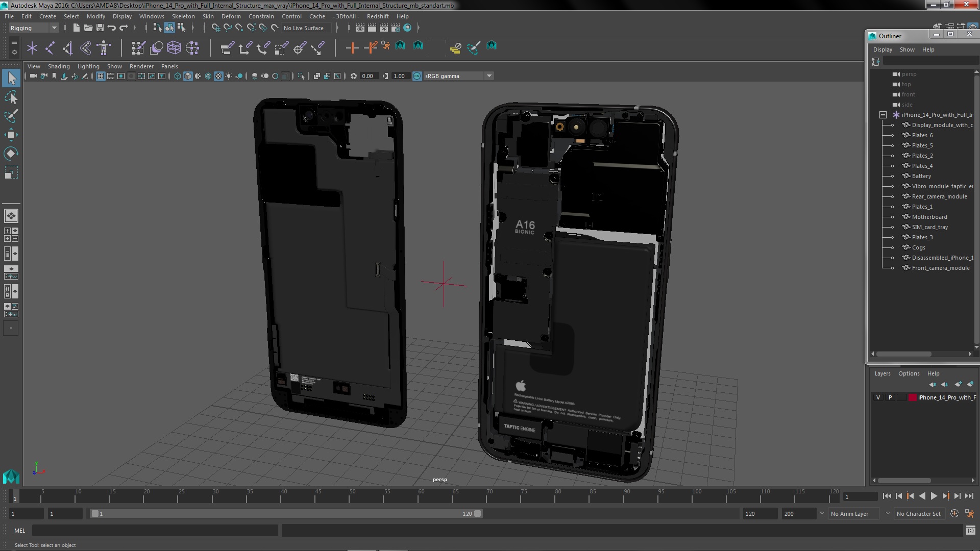Play the animation forward

934,496
